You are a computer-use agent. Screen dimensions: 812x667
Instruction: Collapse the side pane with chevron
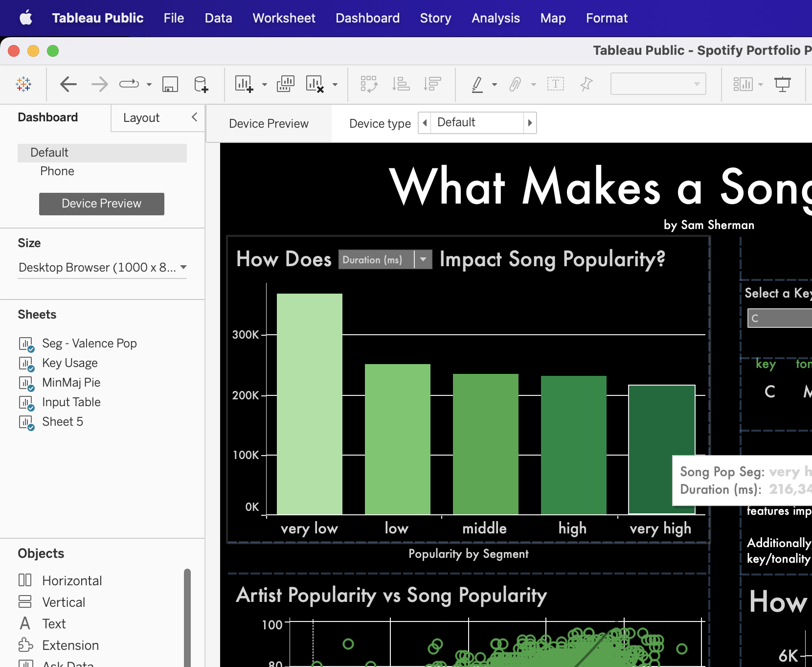coord(194,117)
